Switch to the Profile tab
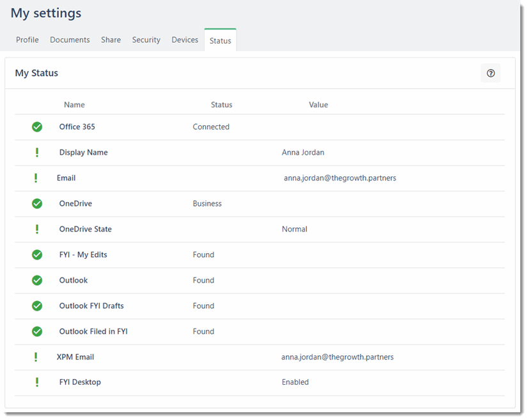The image size is (528, 420). coord(27,40)
